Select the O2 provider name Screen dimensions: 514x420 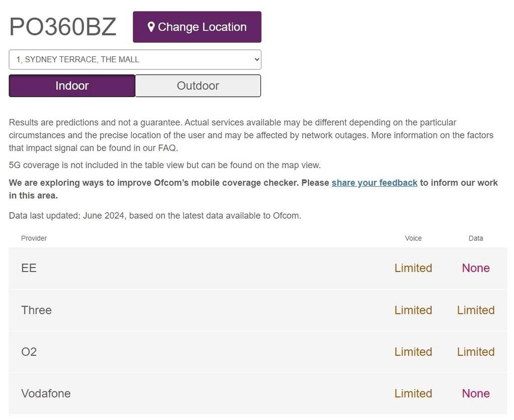(29, 352)
